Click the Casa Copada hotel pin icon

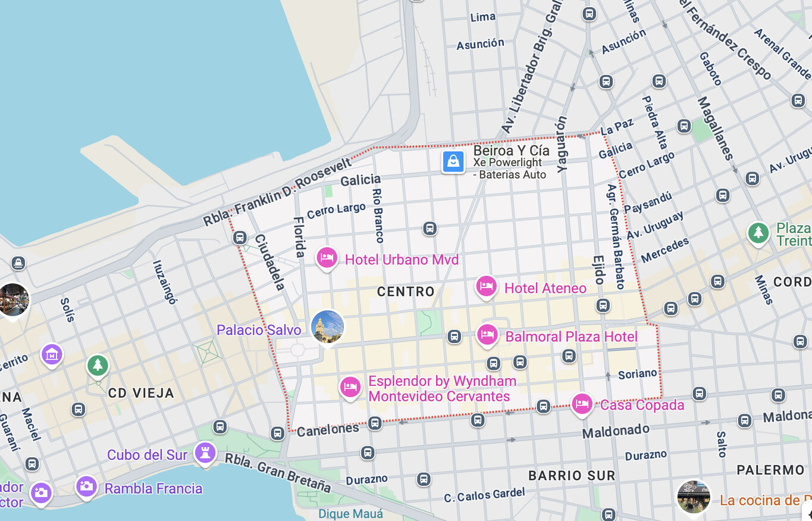pos(582,404)
